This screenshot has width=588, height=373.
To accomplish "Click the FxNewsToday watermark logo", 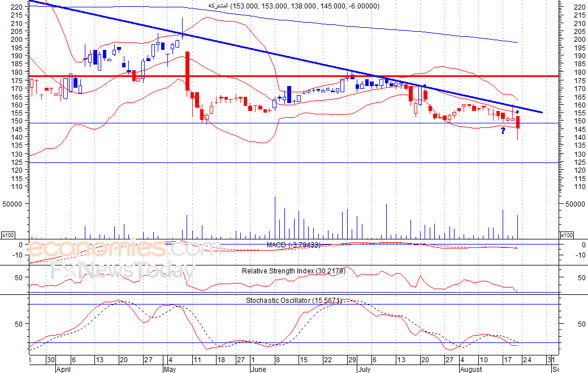I will tap(123, 271).
